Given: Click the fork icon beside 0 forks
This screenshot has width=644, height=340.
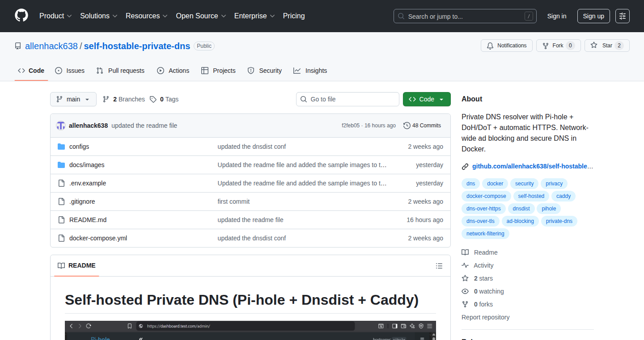Looking at the screenshot, I should (465, 304).
